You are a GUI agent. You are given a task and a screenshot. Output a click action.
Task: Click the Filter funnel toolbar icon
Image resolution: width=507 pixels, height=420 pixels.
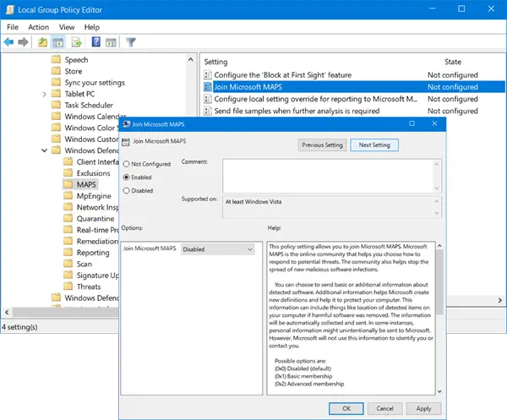coord(131,41)
